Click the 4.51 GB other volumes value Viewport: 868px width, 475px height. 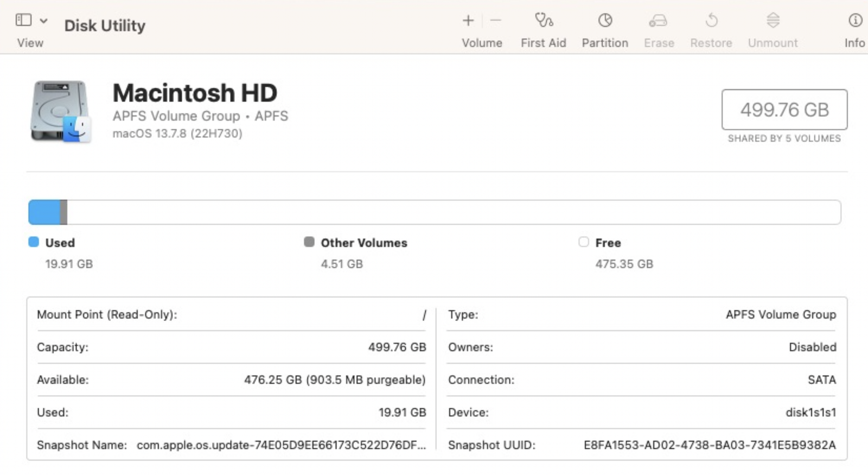coord(342,264)
